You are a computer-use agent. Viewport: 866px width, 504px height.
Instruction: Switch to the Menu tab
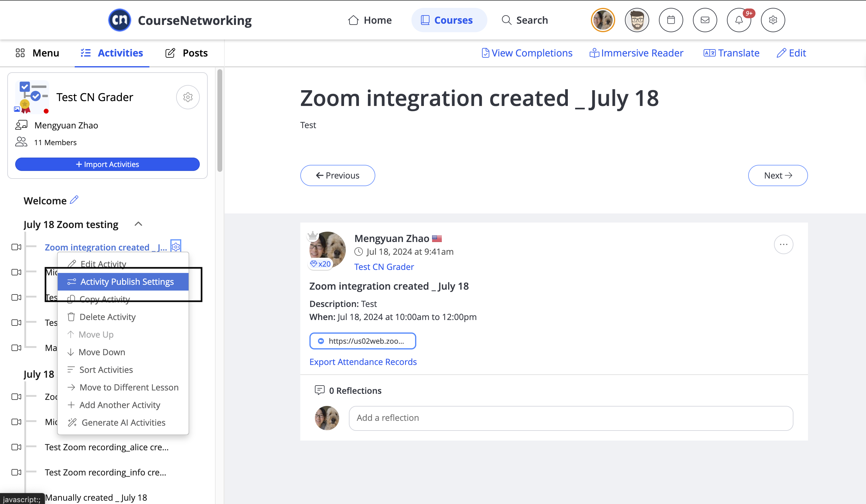(x=37, y=53)
